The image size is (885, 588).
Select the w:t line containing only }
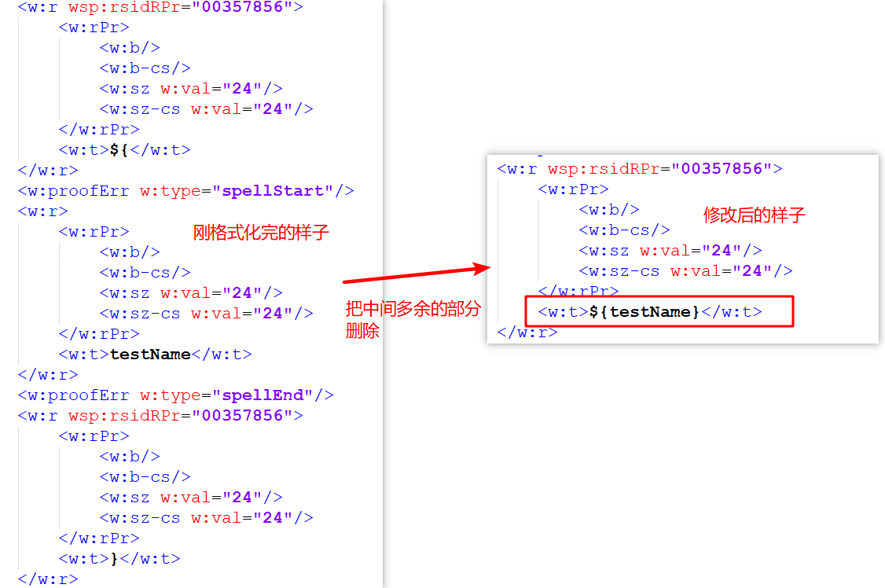pos(119,559)
